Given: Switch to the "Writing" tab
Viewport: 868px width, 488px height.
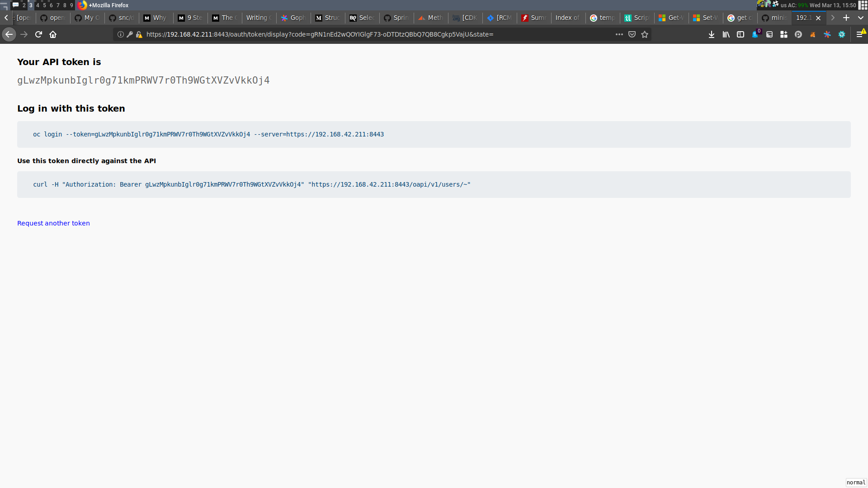Looking at the screenshot, I should click(258, 18).
